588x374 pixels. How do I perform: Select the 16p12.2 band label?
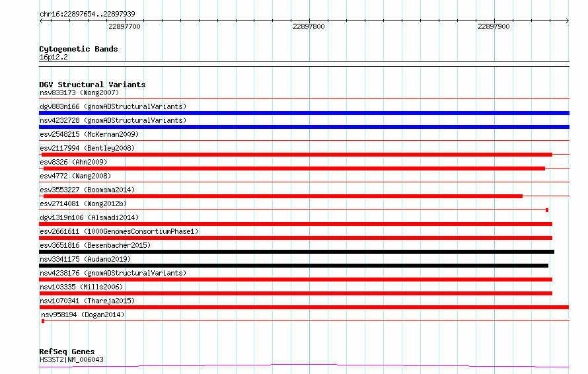(54, 57)
